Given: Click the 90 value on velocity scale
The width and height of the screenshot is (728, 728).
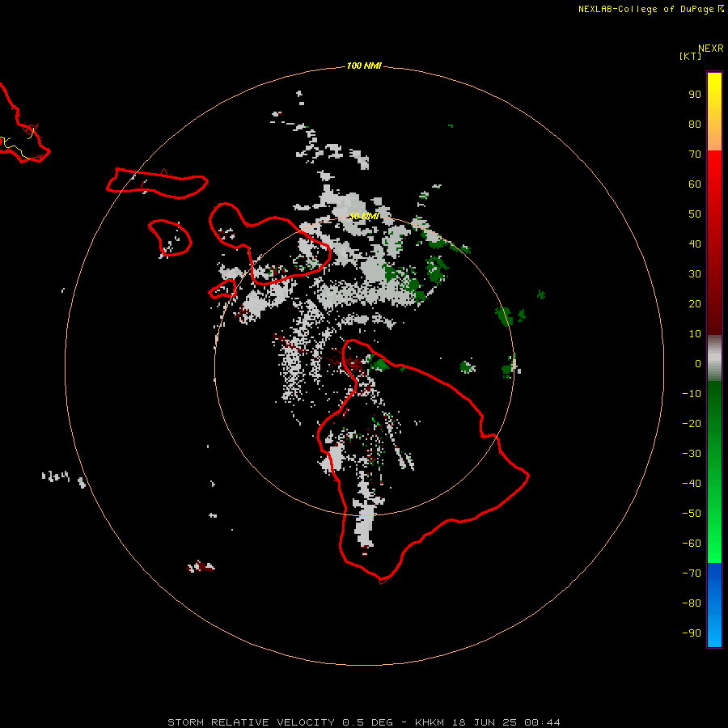Looking at the screenshot, I should click(695, 95).
